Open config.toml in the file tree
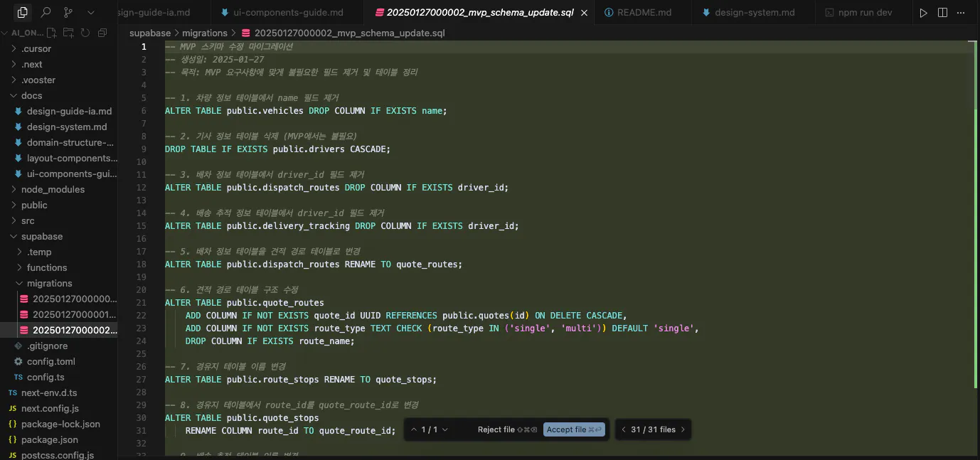 click(59, 362)
